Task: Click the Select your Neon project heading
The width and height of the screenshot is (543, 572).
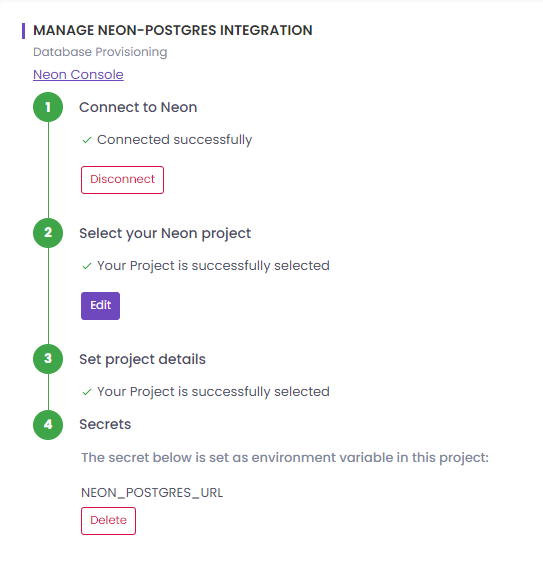Action: click(x=165, y=233)
